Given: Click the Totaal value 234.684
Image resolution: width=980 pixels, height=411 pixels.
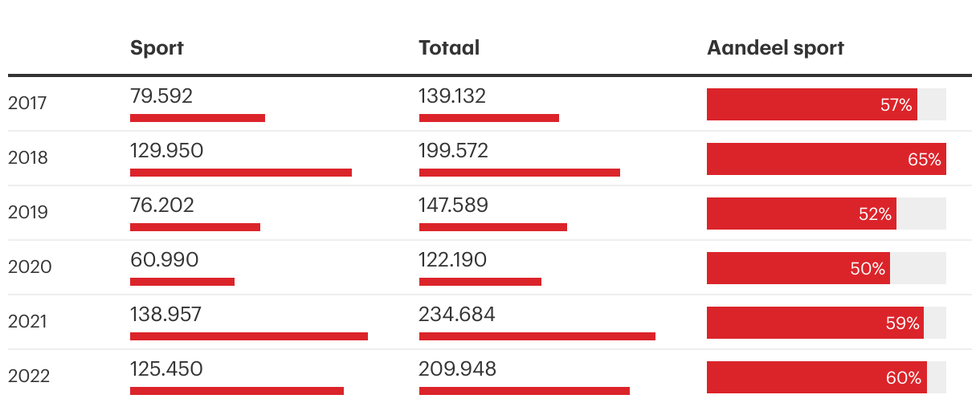Looking at the screenshot, I should pyautogui.click(x=457, y=315).
